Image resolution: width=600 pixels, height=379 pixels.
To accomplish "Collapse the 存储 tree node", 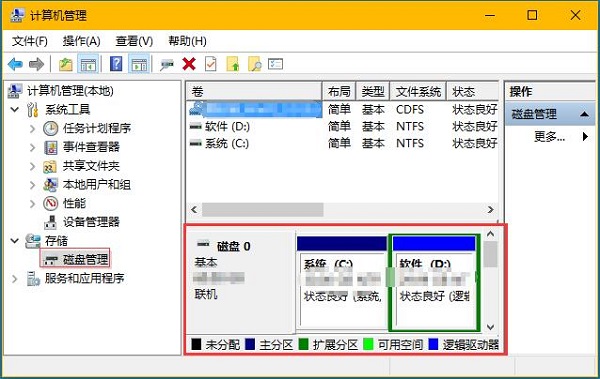I will click(15, 241).
